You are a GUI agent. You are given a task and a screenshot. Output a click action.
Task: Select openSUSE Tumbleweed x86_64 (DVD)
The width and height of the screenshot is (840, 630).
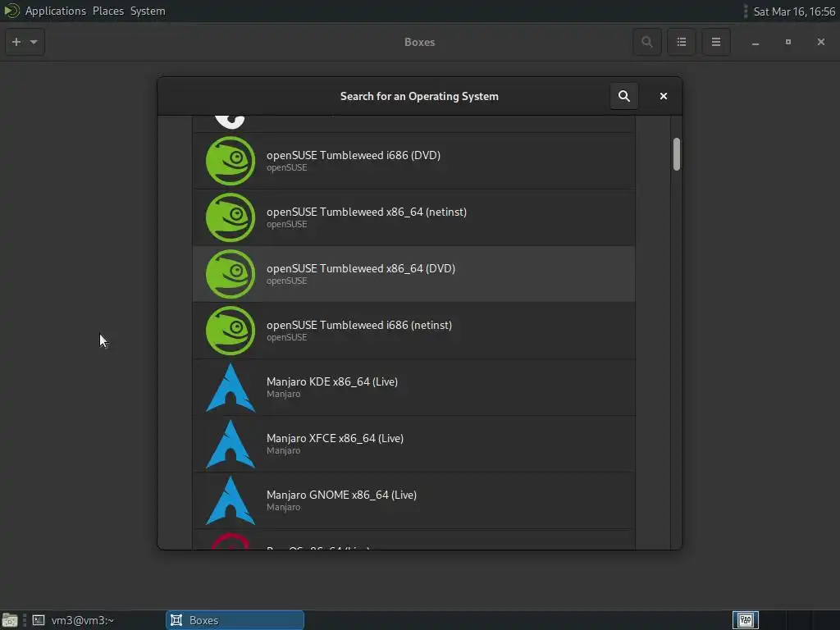pyautogui.click(x=413, y=274)
